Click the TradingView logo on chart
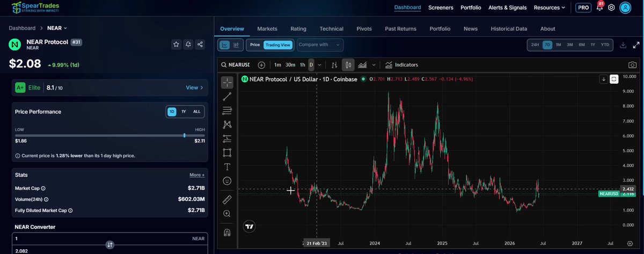Image resolution: width=644 pixels, height=254 pixels. pyautogui.click(x=249, y=227)
